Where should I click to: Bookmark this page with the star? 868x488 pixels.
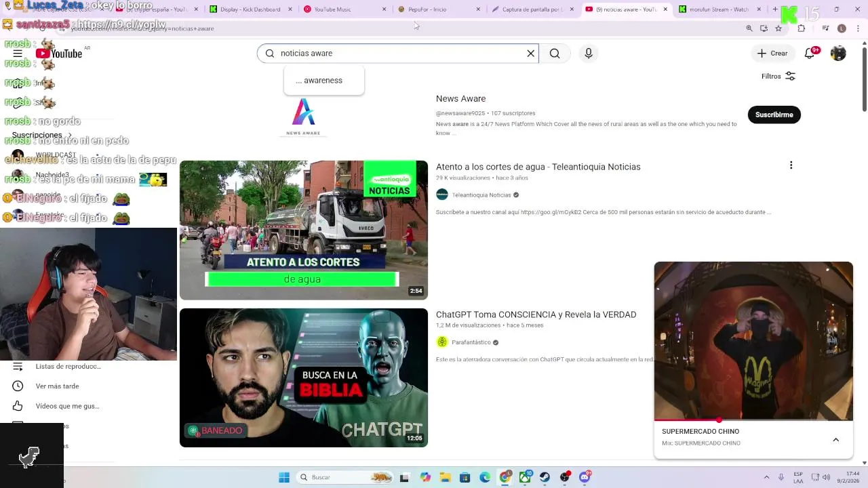coord(778,28)
